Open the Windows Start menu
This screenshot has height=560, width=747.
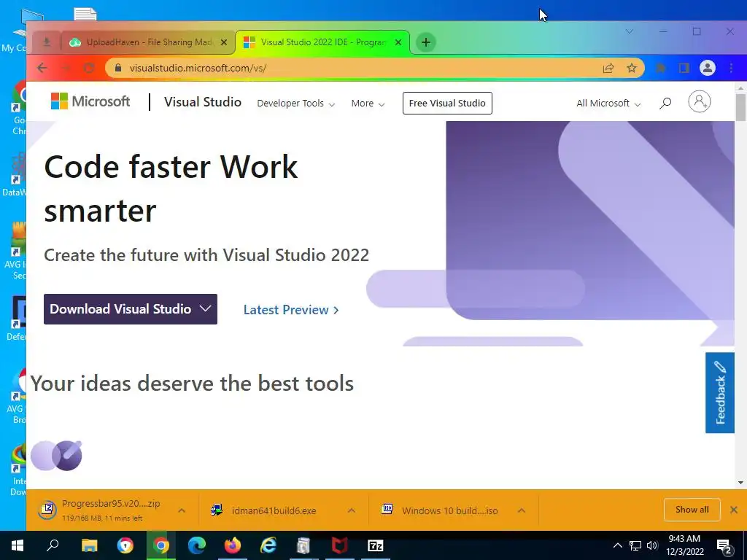(18, 545)
